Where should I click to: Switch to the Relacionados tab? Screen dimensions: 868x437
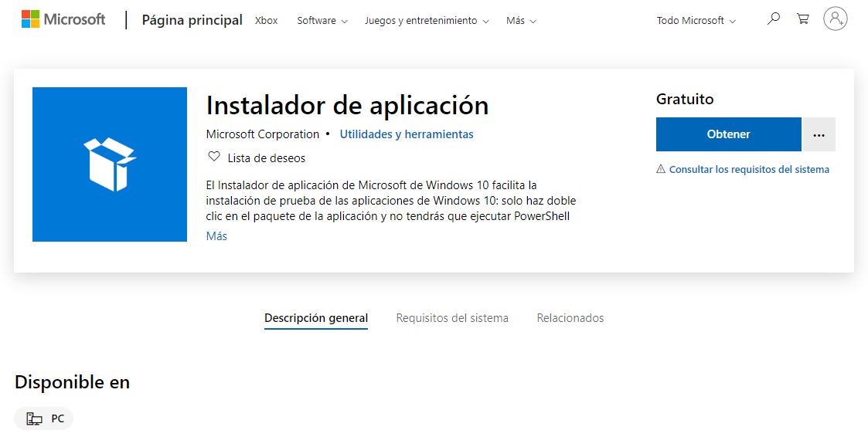point(570,318)
